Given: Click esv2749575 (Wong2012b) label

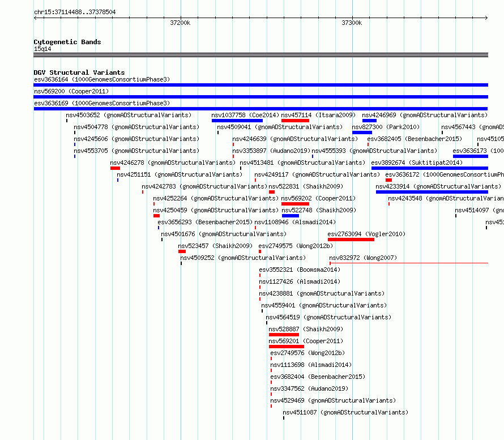Looking at the screenshot, I should pos(296,246).
